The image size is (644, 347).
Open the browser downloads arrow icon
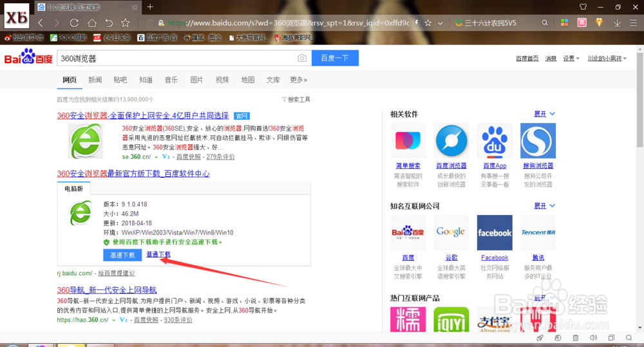tap(617, 23)
